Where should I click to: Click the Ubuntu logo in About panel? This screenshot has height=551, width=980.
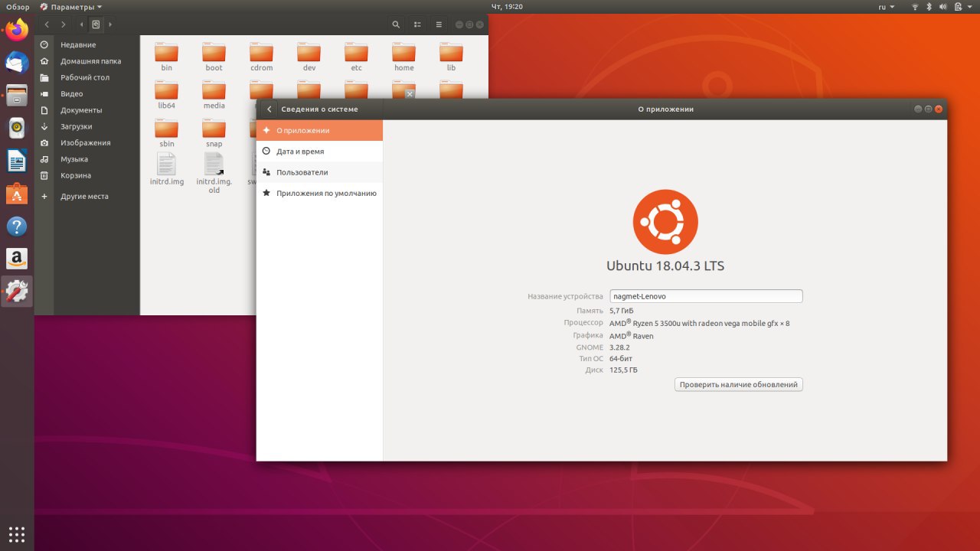click(x=665, y=222)
